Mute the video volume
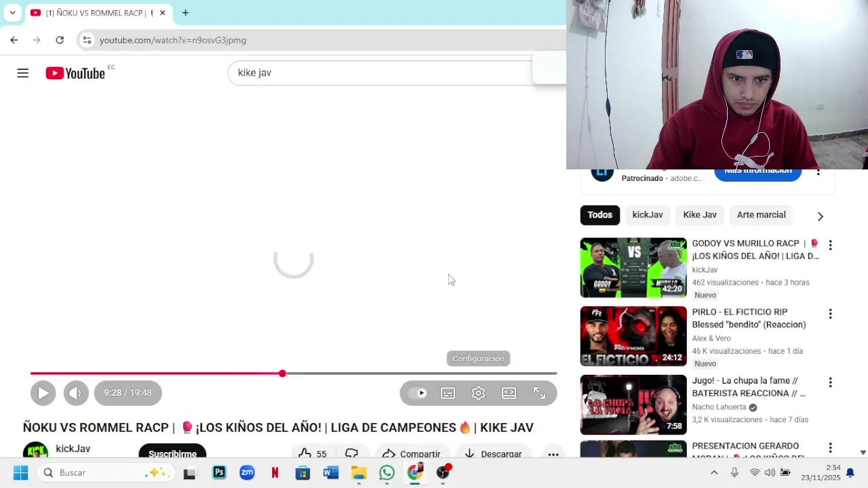The height and width of the screenshot is (488, 868). coord(76,392)
